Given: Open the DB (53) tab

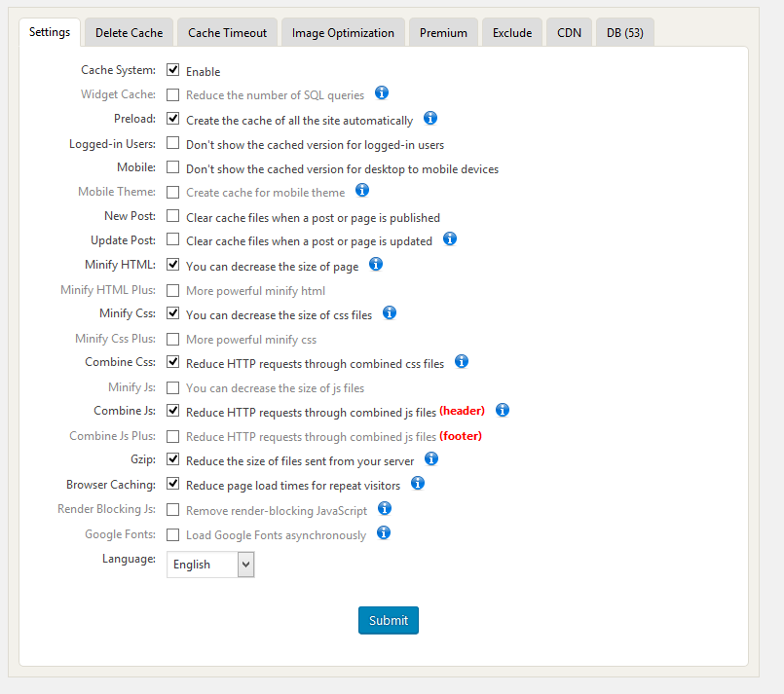Looking at the screenshot, I should click(x=624, y=32).
